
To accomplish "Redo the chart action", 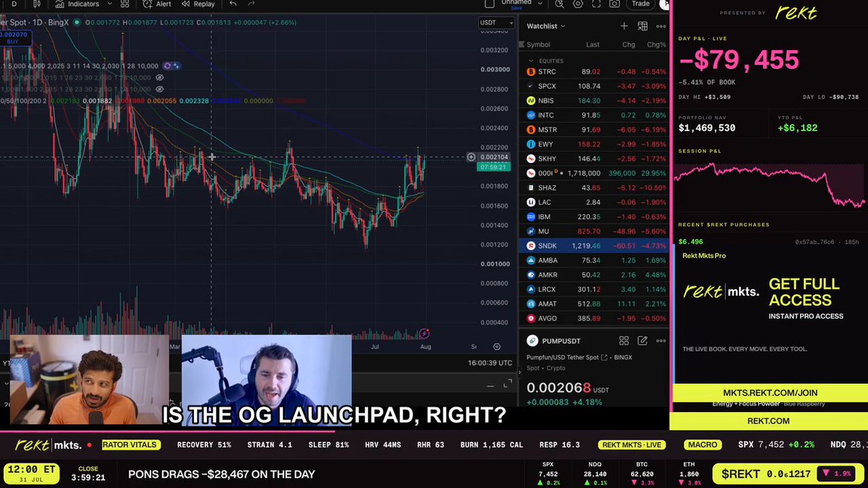I will [x=252, y=4].
